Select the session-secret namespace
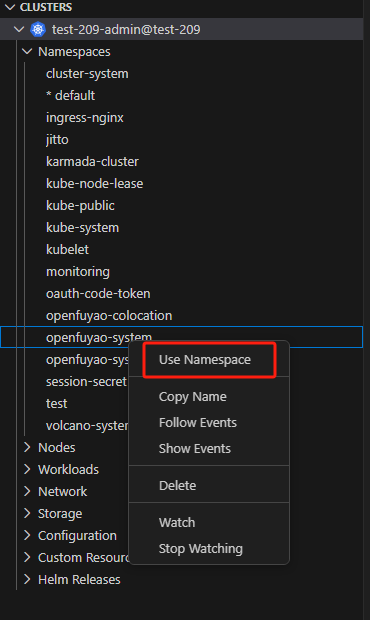Screen dimensions: 370x620 (x=86, y=382)
